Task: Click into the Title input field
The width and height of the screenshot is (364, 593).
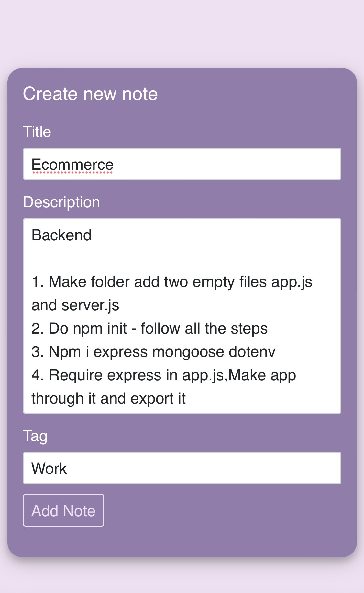Action: 181,164
